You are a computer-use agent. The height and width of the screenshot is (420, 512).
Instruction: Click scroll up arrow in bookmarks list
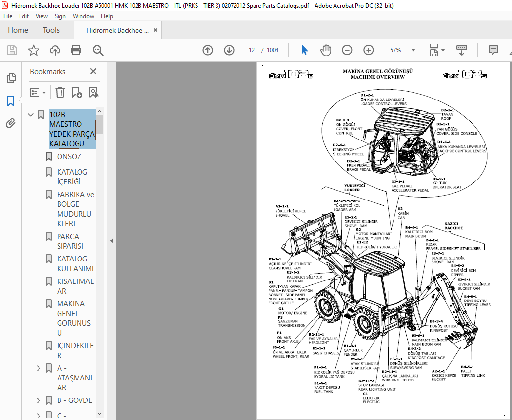pyautogui.click(x=100, y=111)
